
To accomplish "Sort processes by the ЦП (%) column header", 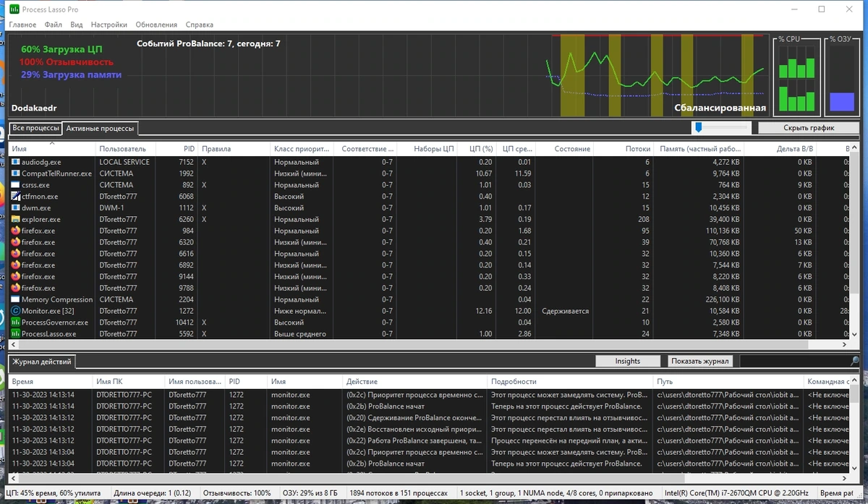I will (x=477, y=149).
